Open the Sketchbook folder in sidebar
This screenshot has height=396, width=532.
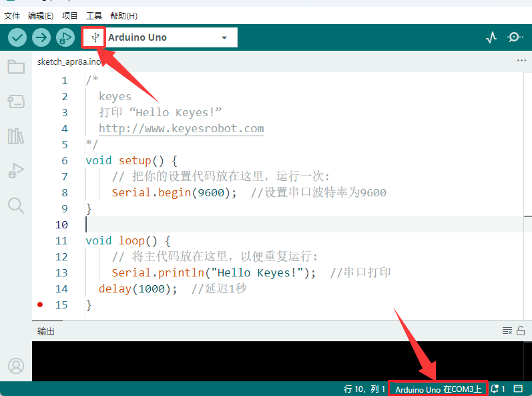(x=16, y=67)
